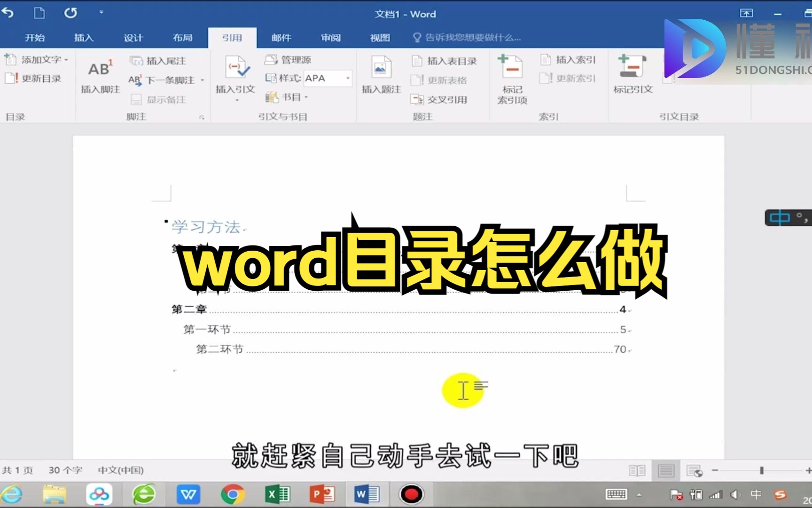Create new document from quick access toolbar
The height and width of the screenshot is (508, 812).
pyautogui.click(x=39, y=13)
